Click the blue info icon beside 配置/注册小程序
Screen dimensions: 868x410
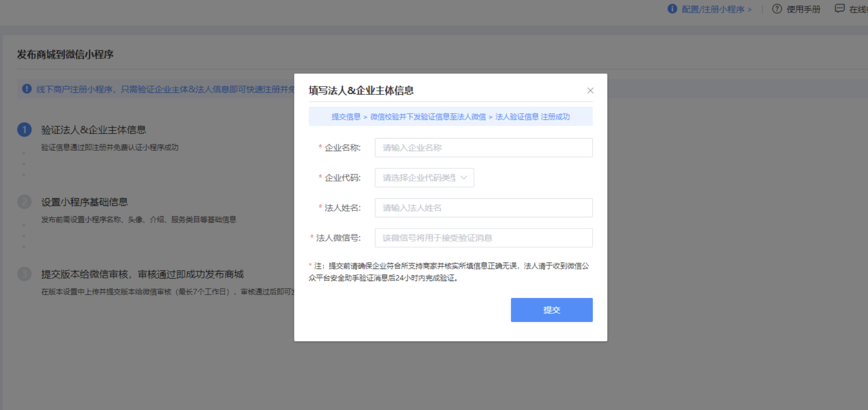tap(672, 9)
